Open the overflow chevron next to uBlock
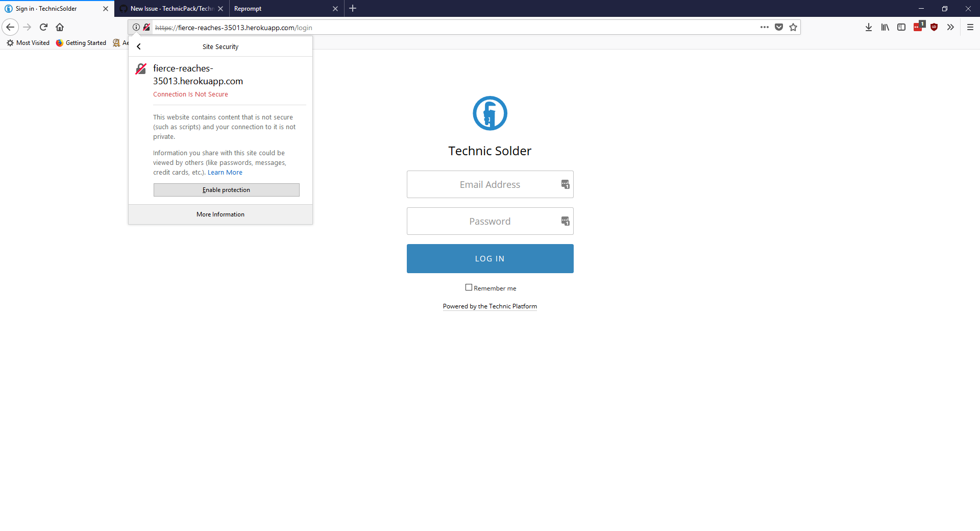The height and width of the screenshot is (531, 980). click(x=950, y=27)
